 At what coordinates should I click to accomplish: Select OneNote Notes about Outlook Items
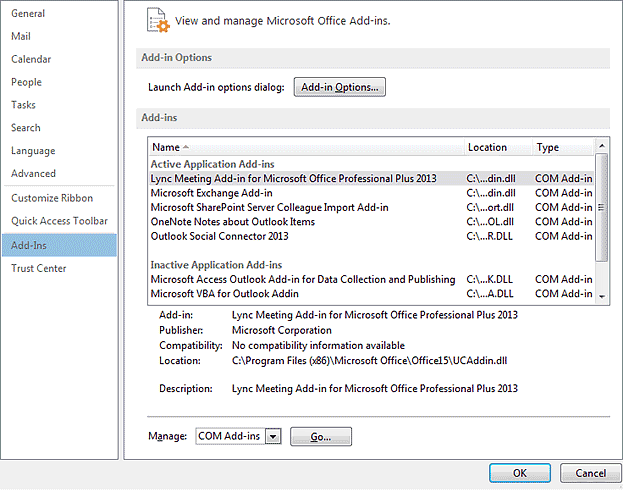[371, 222]
